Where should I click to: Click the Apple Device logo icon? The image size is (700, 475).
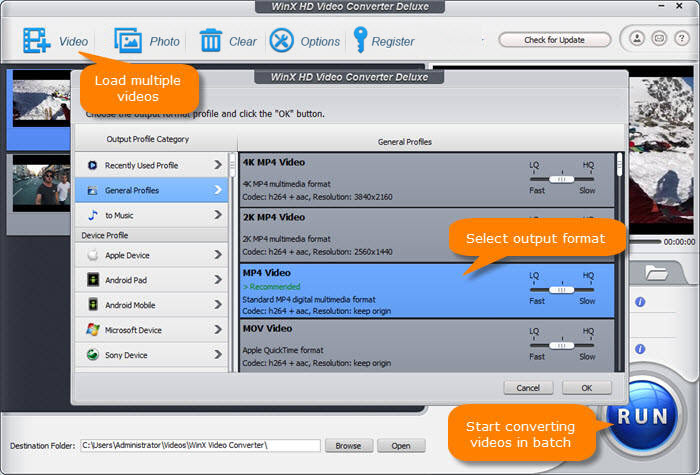92,255
